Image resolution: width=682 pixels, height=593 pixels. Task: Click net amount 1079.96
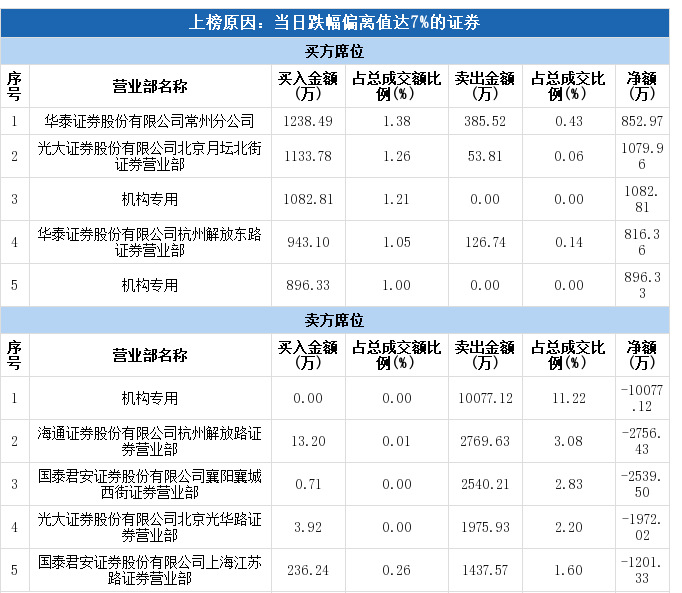(x=642, y=156)
